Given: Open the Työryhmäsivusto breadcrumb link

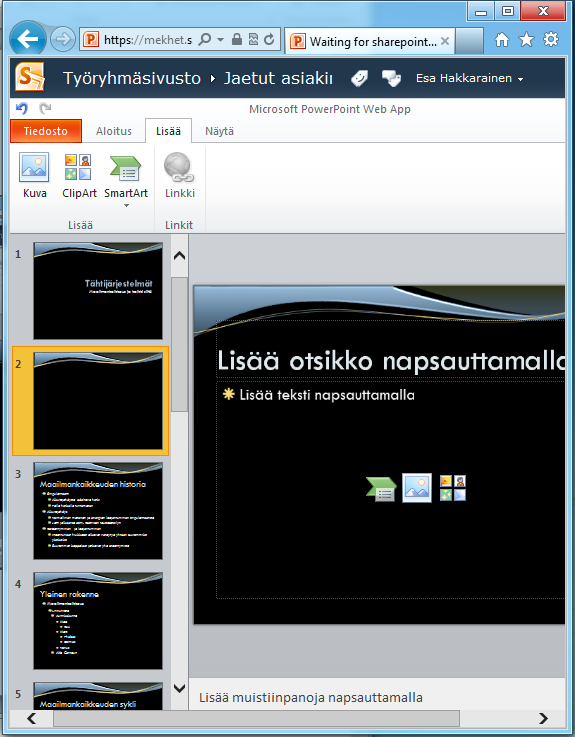Looking at the screenshot, I should tap(132, 78).
